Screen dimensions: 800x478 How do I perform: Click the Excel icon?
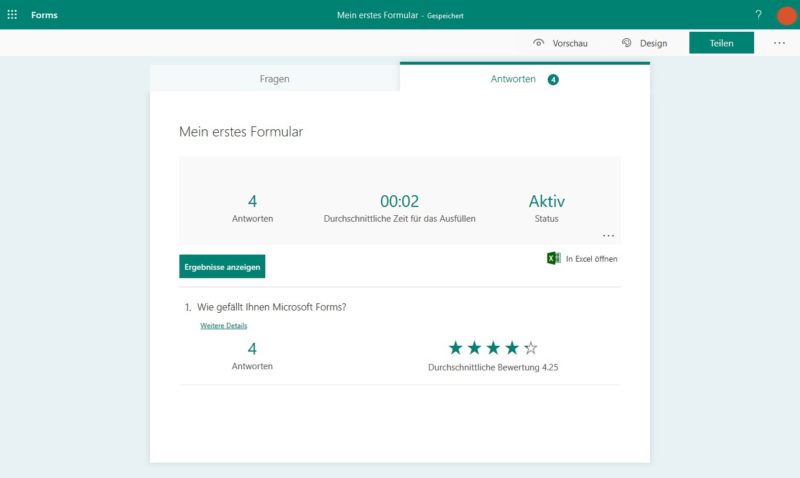(554, 258)
